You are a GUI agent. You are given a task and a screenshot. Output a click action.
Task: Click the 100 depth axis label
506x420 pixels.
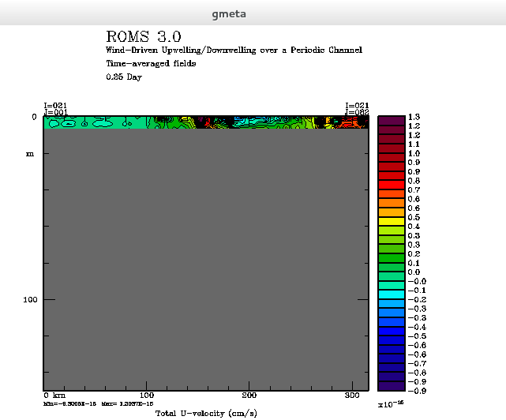30,299
